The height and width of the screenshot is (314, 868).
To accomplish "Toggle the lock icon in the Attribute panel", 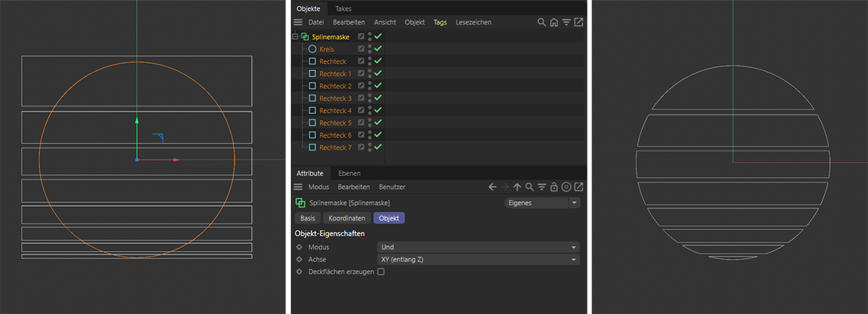I will (554, 187).
